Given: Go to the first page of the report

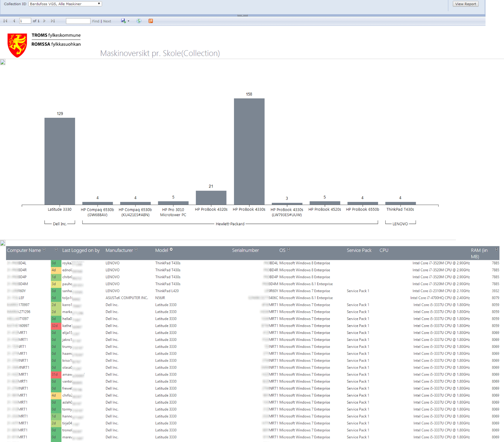Looking at the screenshot, I should click(x=5, y=21).
